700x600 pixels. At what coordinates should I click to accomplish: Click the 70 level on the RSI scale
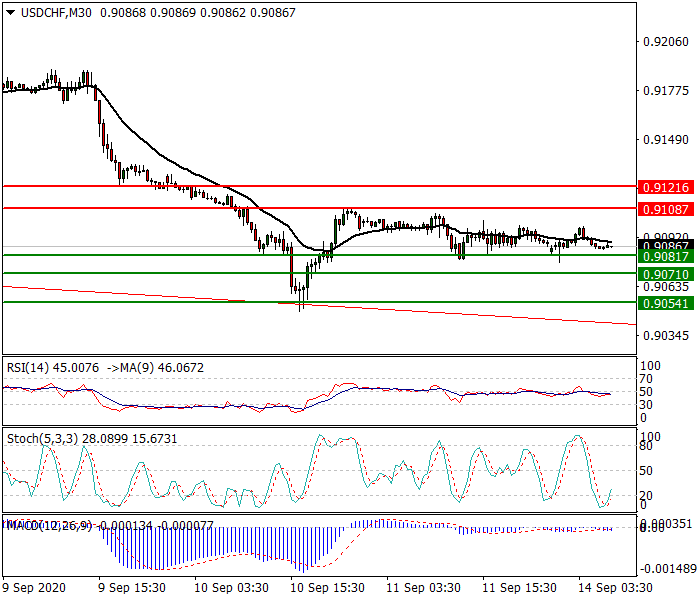click(646, 379)
